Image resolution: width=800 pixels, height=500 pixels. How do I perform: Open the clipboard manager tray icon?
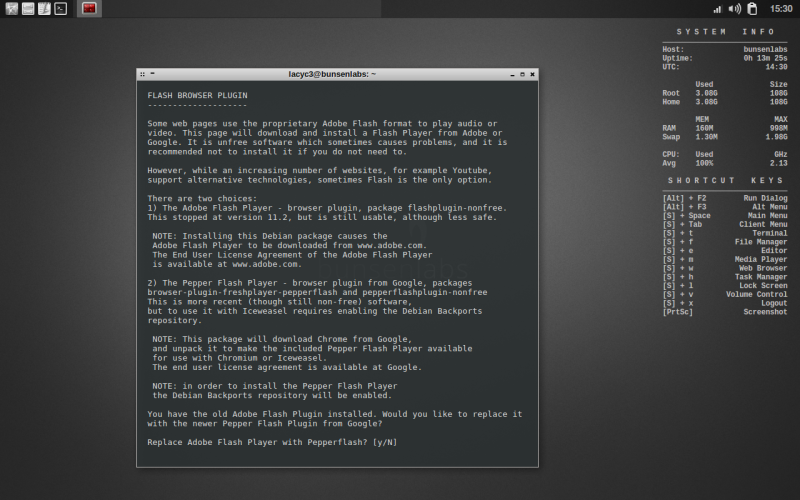[x=752, y=9]
